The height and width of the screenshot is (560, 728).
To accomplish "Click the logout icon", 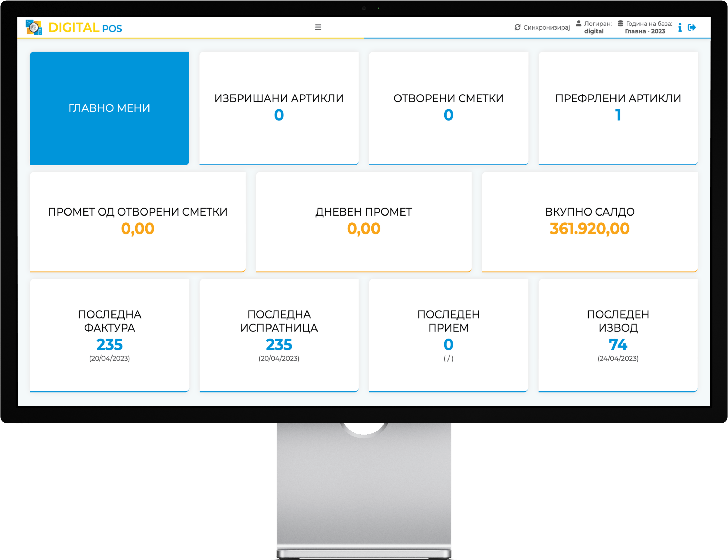I will [x=692, y=27].
